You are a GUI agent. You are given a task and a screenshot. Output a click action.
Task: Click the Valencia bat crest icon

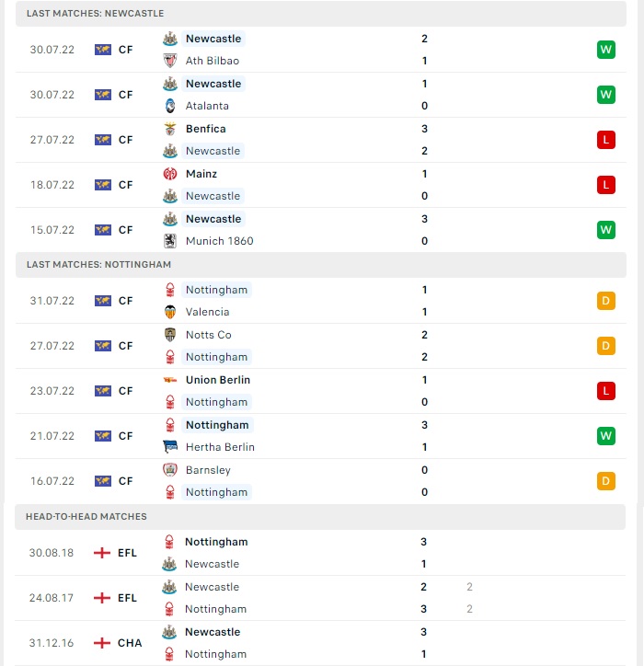point(170,312)
